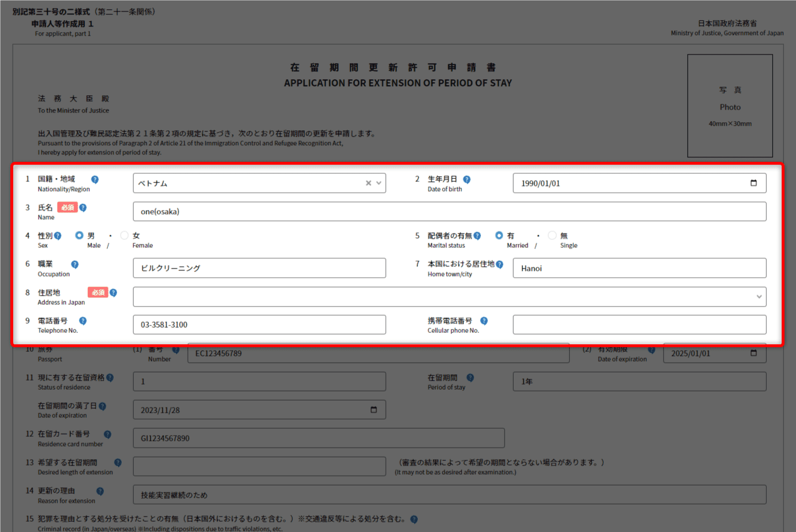The width and height of the screenshot is (796, 532).
Task: Select the Male radio button
Action: tap(79, 235)
